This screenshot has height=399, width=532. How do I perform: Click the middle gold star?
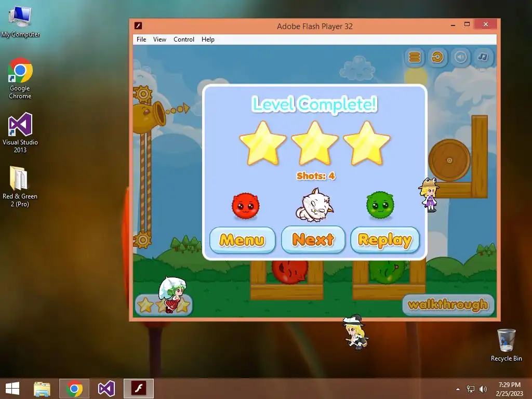pos(315,143)
